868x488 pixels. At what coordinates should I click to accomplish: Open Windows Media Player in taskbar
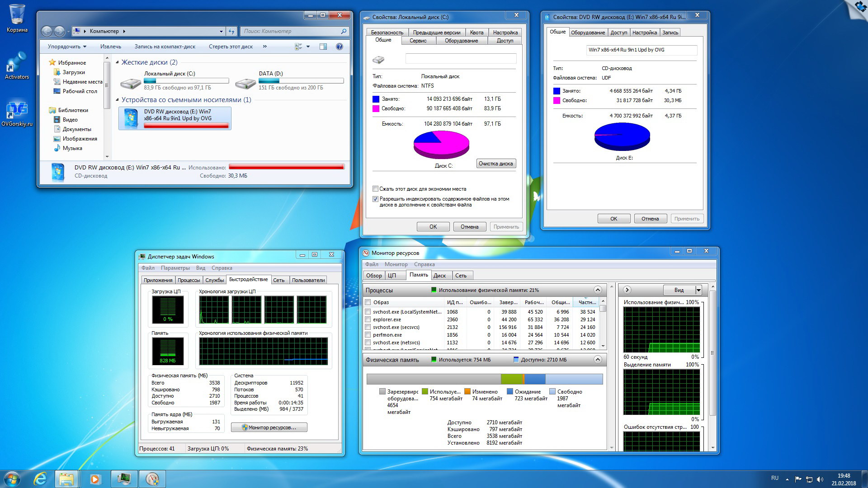(95, 479)
